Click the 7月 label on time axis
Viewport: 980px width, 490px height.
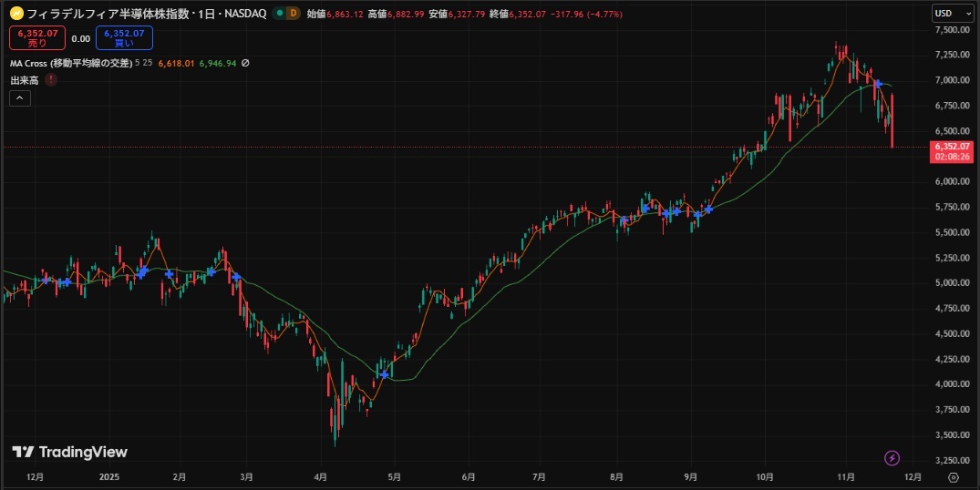(539, 477)
